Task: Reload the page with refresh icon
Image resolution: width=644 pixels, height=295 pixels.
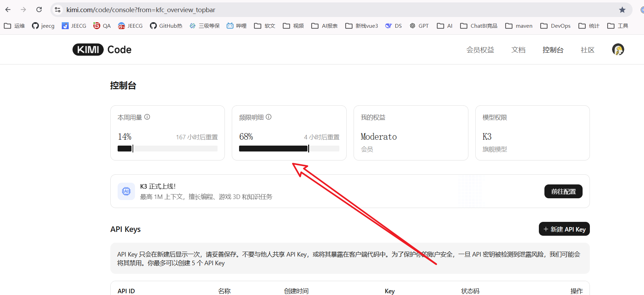Action: [39, 10]
